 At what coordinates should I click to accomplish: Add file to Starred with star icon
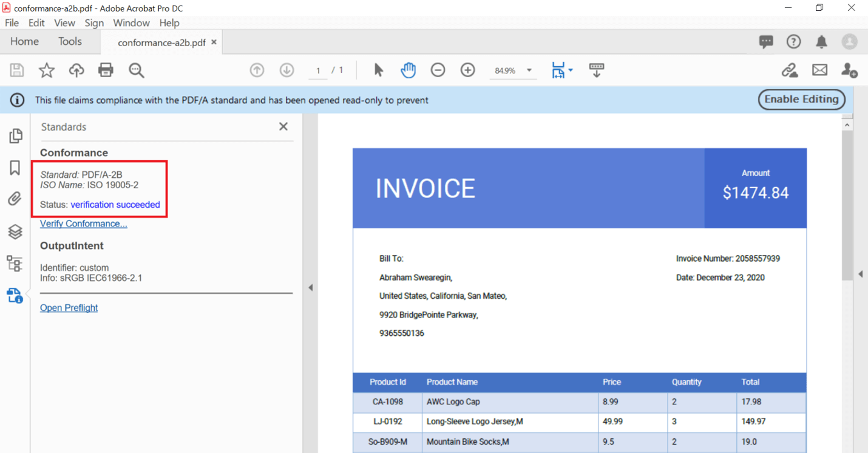[x=47, y=70]
